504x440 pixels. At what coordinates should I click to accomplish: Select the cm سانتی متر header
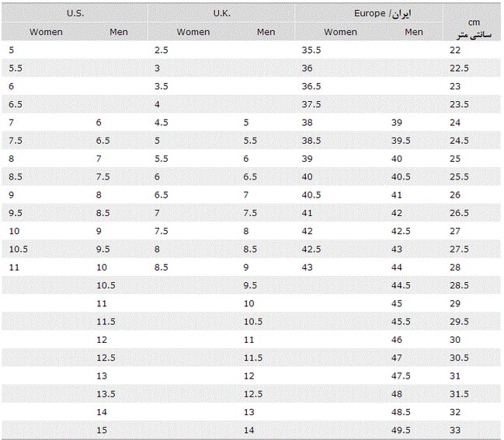point(474,29)
